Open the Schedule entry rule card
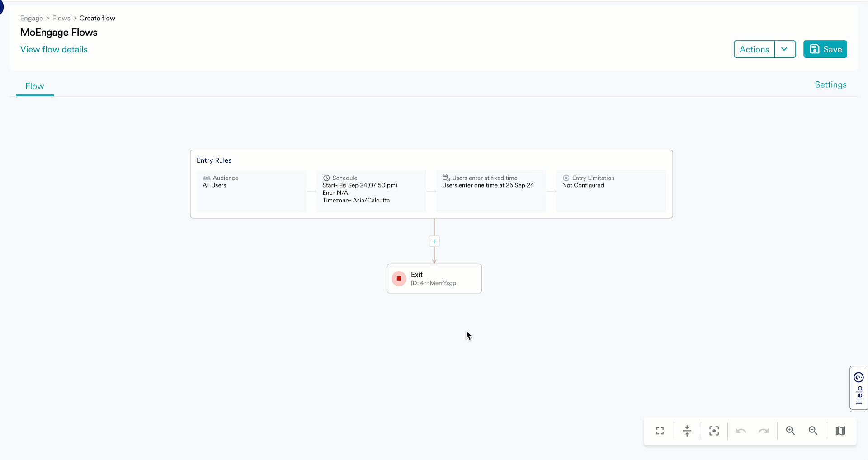The width and height of the screenshot is (868, 460). pos(371,191)
